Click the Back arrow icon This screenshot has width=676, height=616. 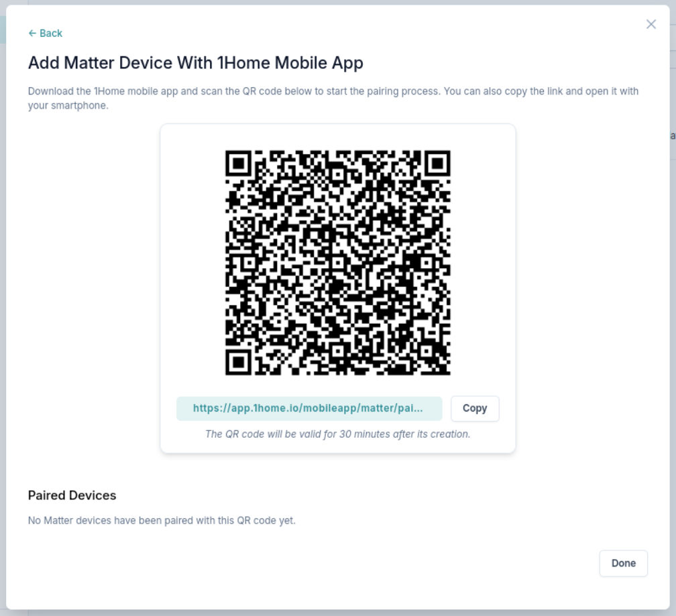(32, 34)
